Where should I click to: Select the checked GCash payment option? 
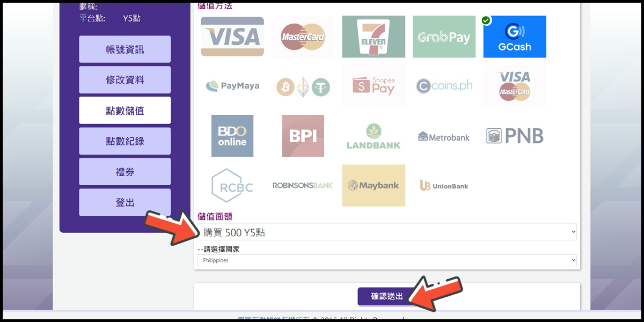515,36
